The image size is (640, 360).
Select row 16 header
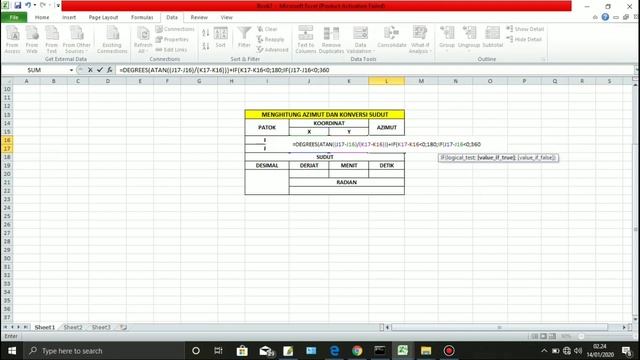point(7,140)
